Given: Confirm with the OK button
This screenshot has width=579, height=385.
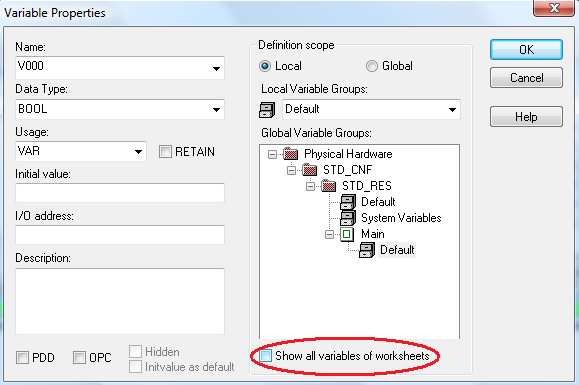Looking at the screenshot, I should click(526, 49).
